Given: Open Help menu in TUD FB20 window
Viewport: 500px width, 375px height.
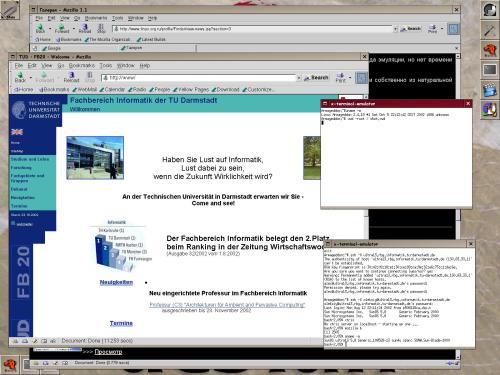Looking at the screenshot, I should 144,66.
